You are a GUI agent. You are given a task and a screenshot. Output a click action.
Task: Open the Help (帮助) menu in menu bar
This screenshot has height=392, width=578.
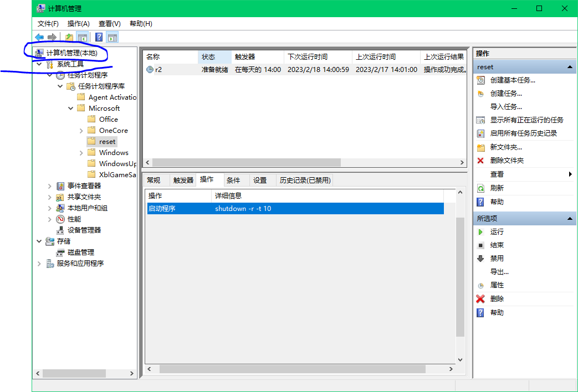click(x=141, y=24)
